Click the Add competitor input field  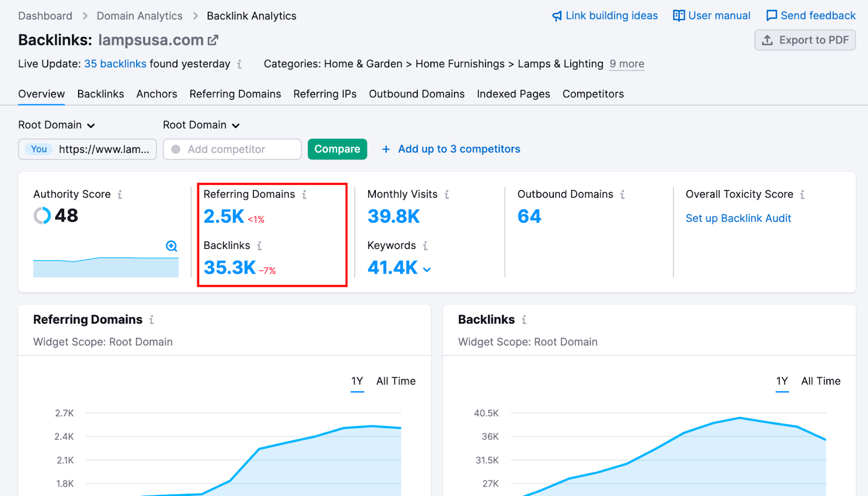(232, 149)
